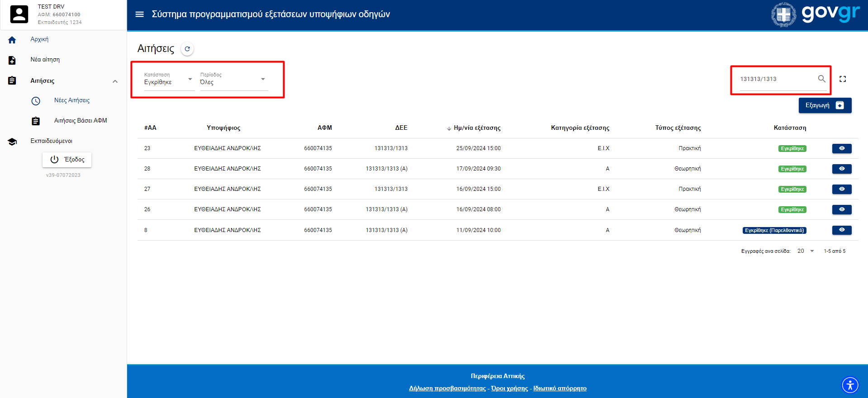Click the home icon for Αρχική

tap(12, 40)
